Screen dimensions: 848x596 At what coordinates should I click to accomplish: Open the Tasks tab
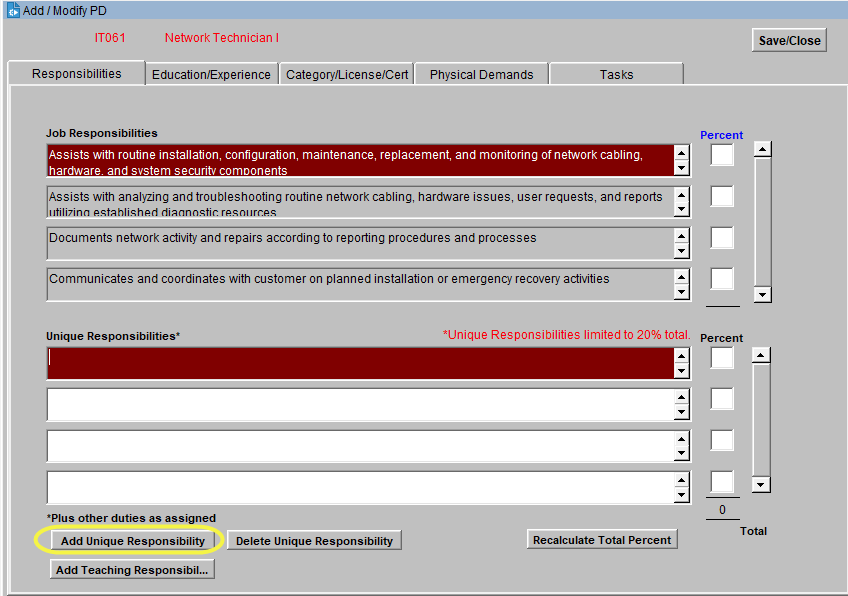click(x=616, y=75)
